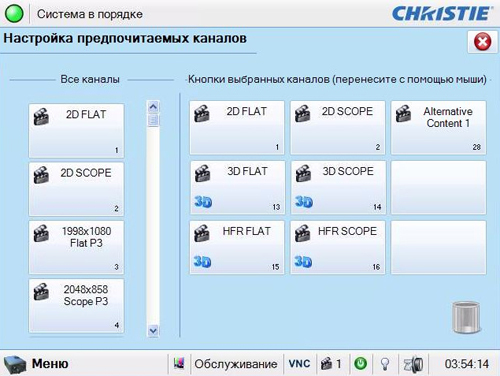Click the channel 1 clapperboard in status bar
Screen dimensions: 500x376
[x=331, y=364]
